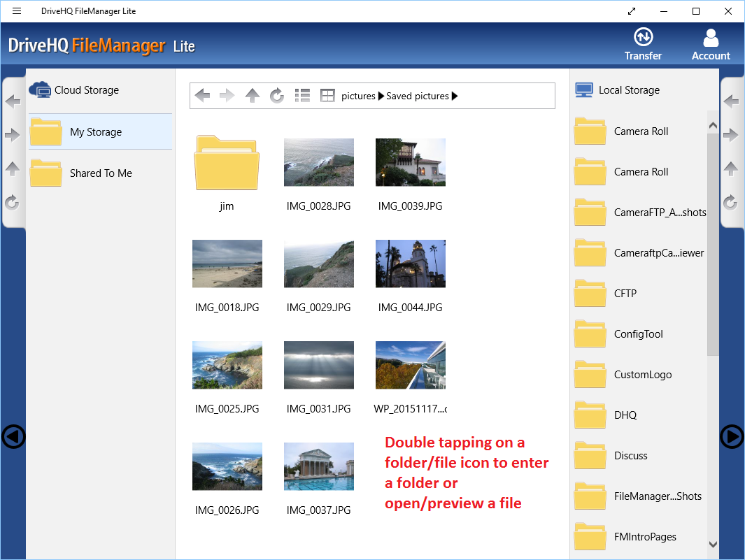Image resolution: width=745 pixels, height=560 pixels.
Task: Refresh the cloud folder view
Action: click(x=277, y=96)
